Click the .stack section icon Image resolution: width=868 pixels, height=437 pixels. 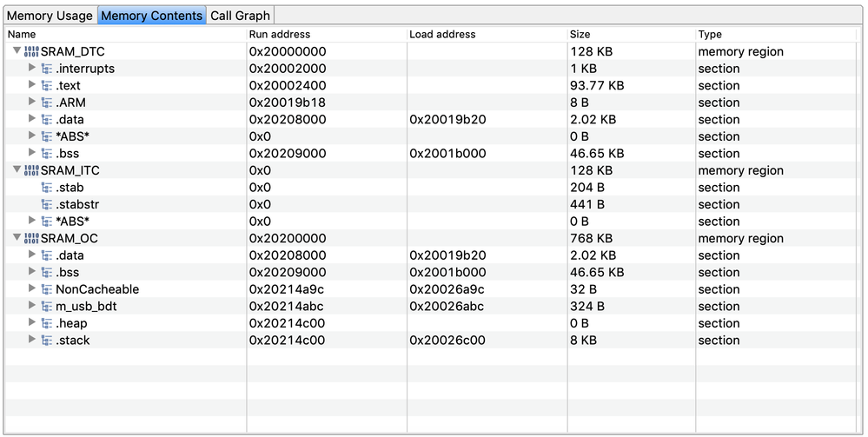[x=47, y=341]
